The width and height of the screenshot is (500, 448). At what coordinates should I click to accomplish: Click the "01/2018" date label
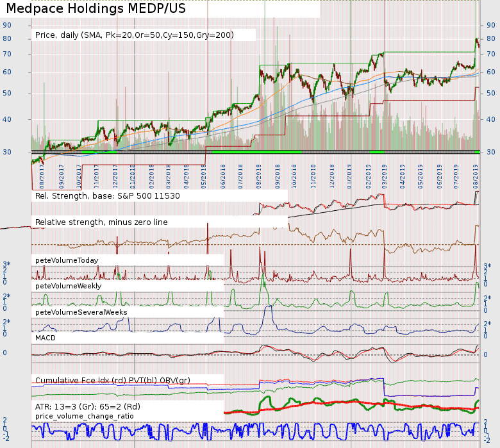click(x=132, y=176)
